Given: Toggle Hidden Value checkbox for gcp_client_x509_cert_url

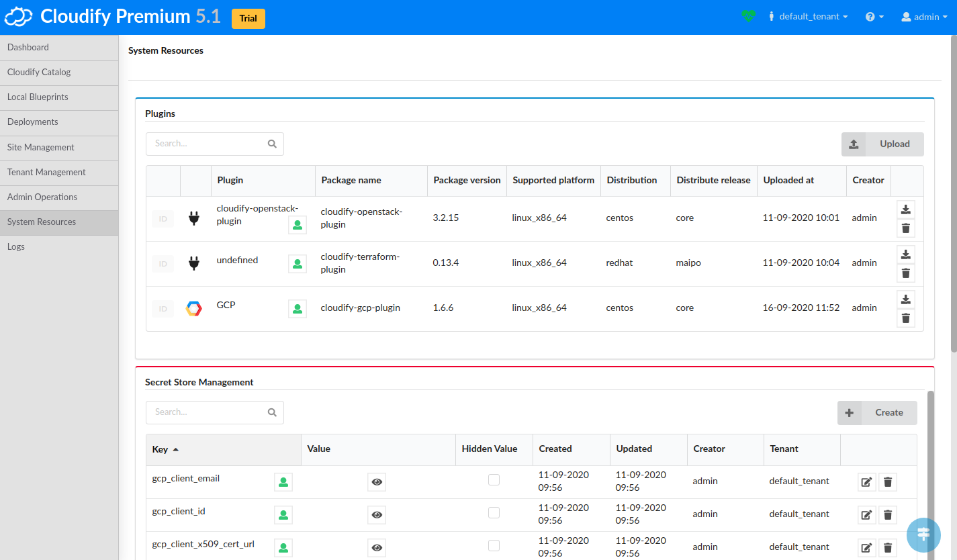Looking at the screenshot, I should coord(494,545).
